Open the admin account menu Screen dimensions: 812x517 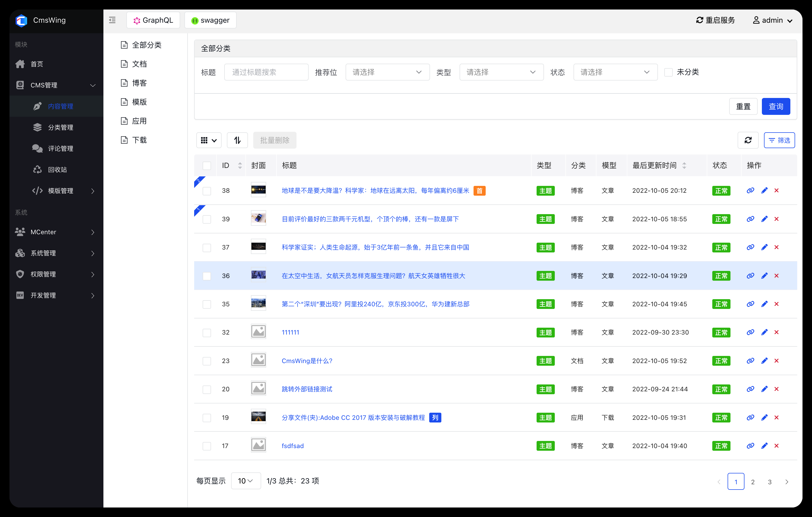[772, 20]
